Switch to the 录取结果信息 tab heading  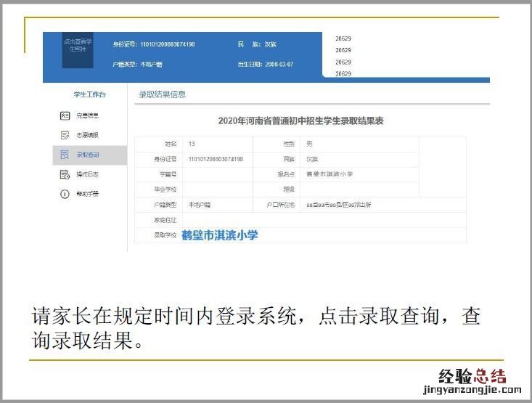click(162, 94)
